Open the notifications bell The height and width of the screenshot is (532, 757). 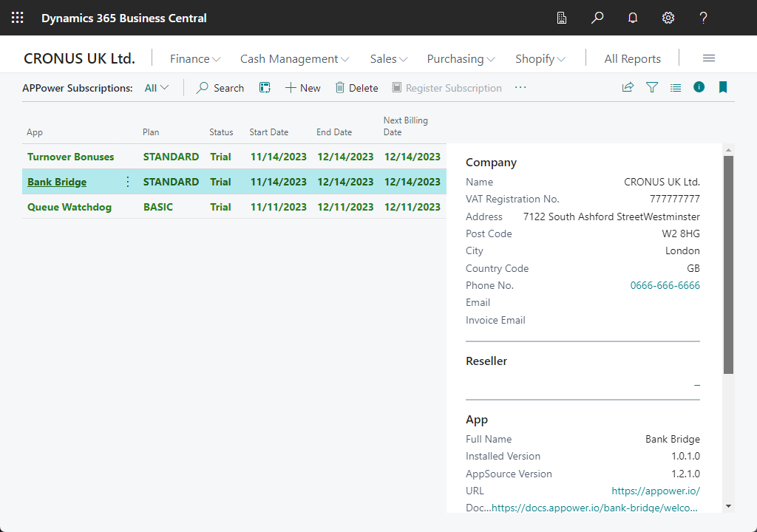click(633, 18)
